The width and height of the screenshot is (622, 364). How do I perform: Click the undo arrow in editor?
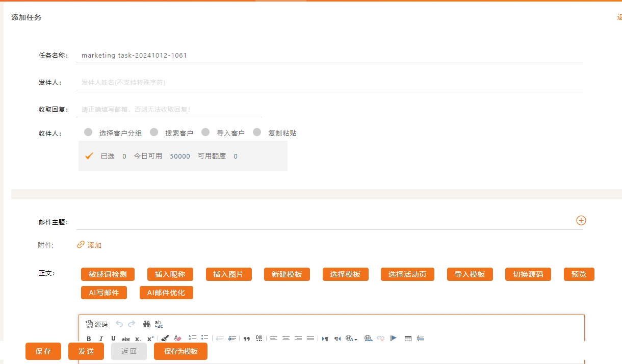coord(119,324)
